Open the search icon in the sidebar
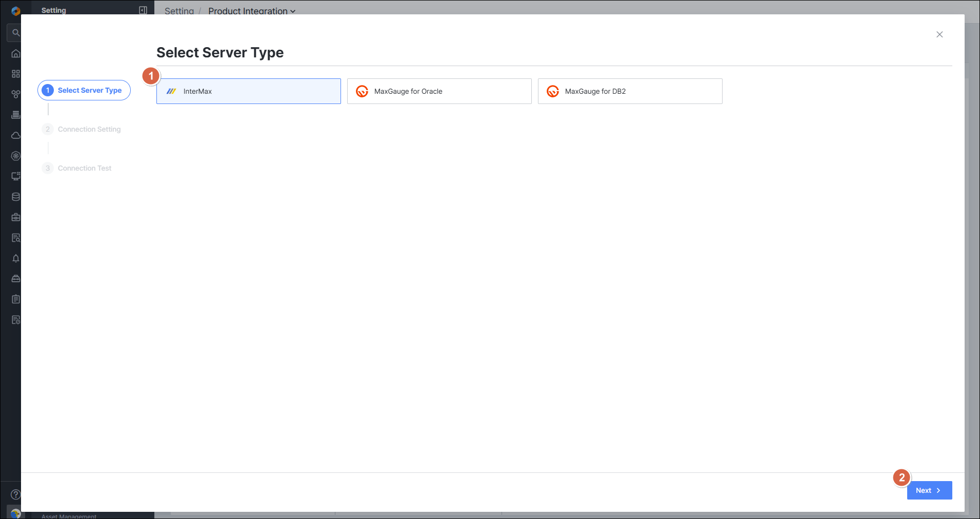980x519 pixels. pyautogui.click(x=15, y=33)
